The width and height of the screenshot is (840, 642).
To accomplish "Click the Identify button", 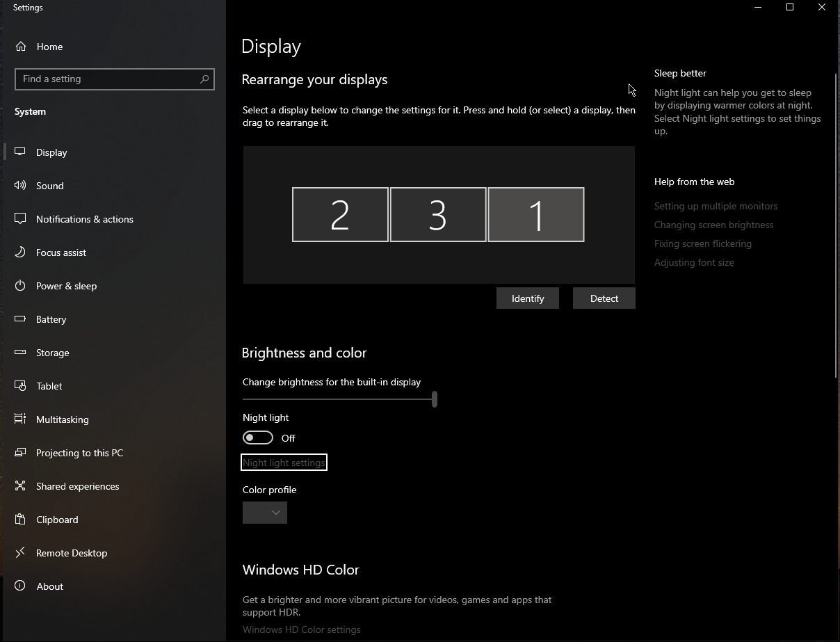I will click(528, 298).
